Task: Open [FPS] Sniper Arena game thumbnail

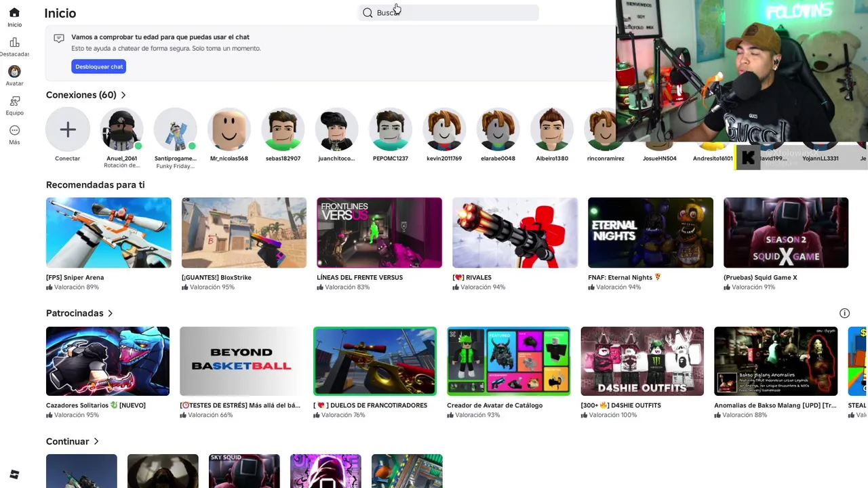Action: (108, 232)
